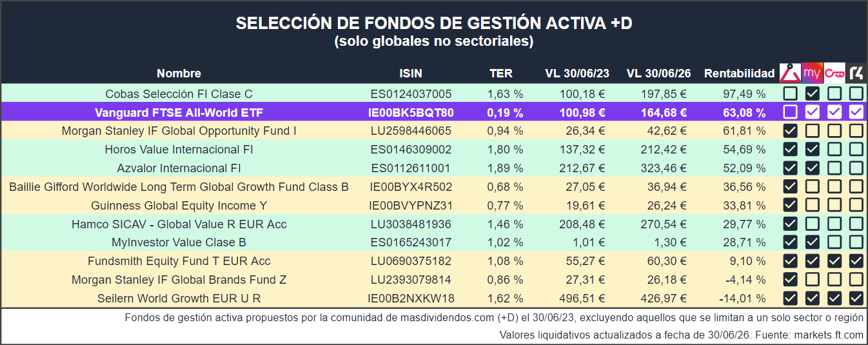Click the red triangle broker logo icon
The image size is (868, 345).
[791, 72]
